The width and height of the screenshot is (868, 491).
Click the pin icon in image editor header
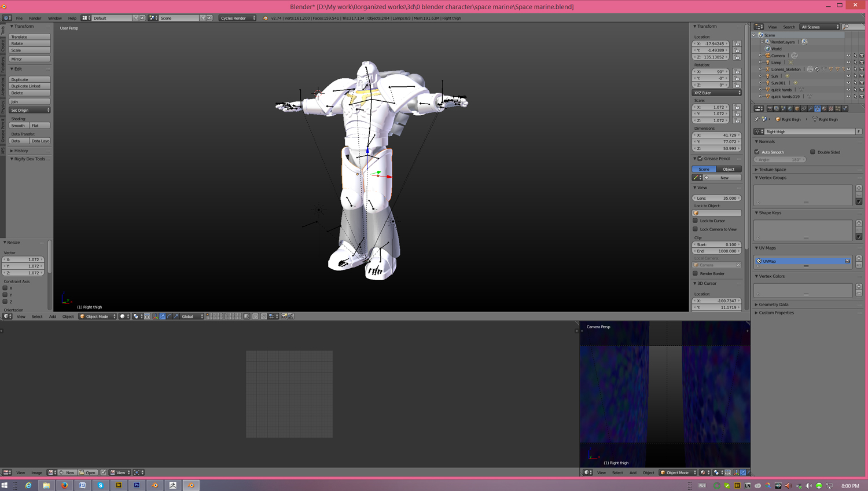(103, 472)
